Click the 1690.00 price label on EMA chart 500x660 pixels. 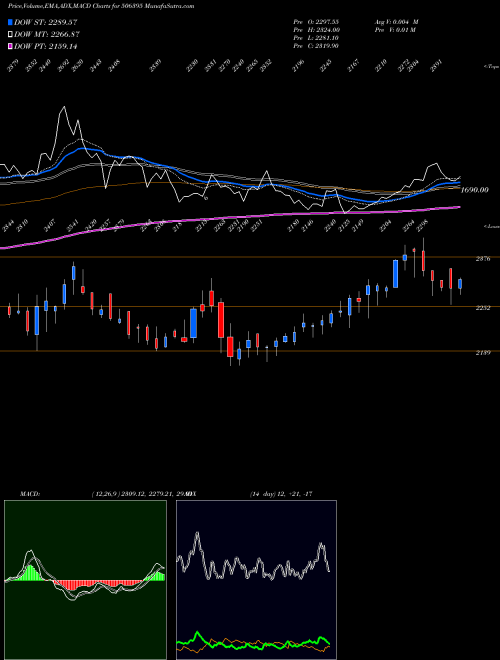[475, 190]
